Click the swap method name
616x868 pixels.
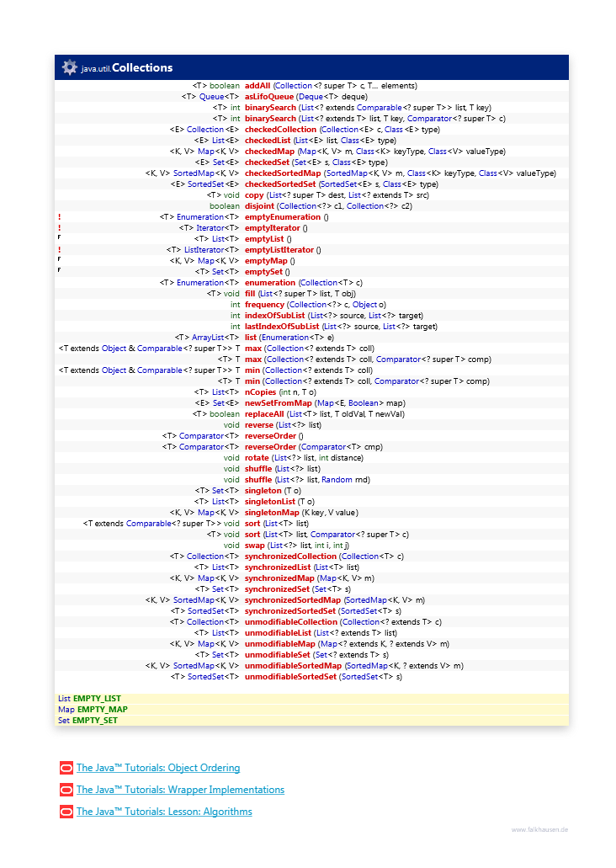tap(255, 546)
